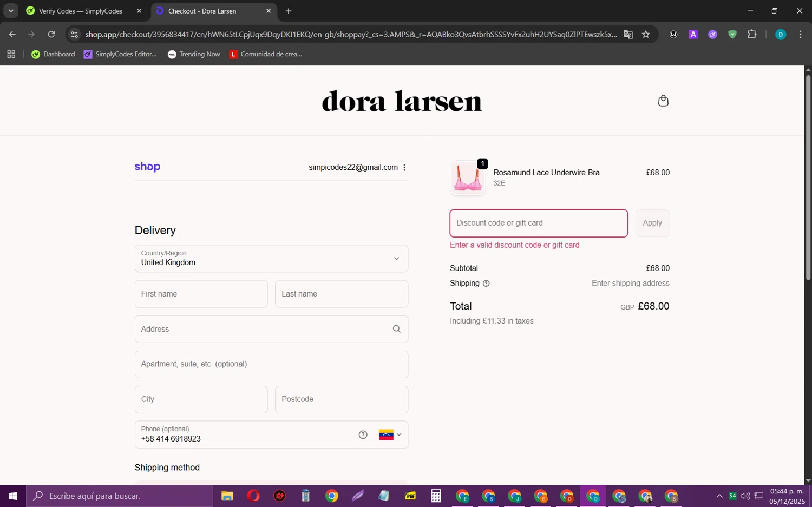Open the Country/Region dropdown
Image resolution: width=812 pixels, height=507 pixels.
(271, 259)
